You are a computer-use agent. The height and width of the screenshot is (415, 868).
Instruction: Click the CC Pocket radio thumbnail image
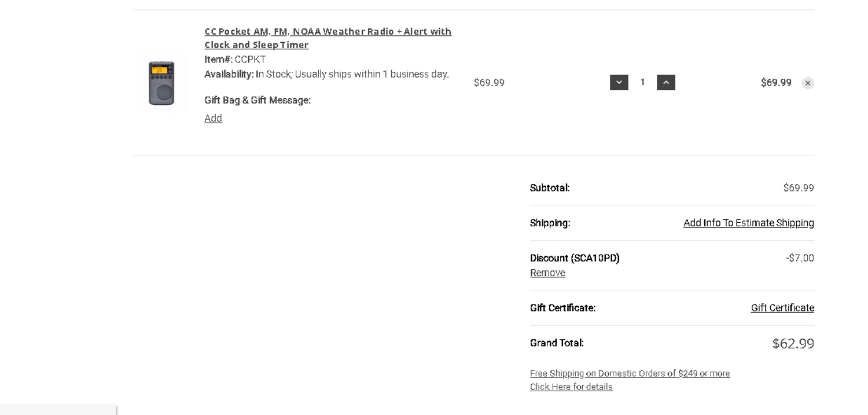tap(161, 83)
